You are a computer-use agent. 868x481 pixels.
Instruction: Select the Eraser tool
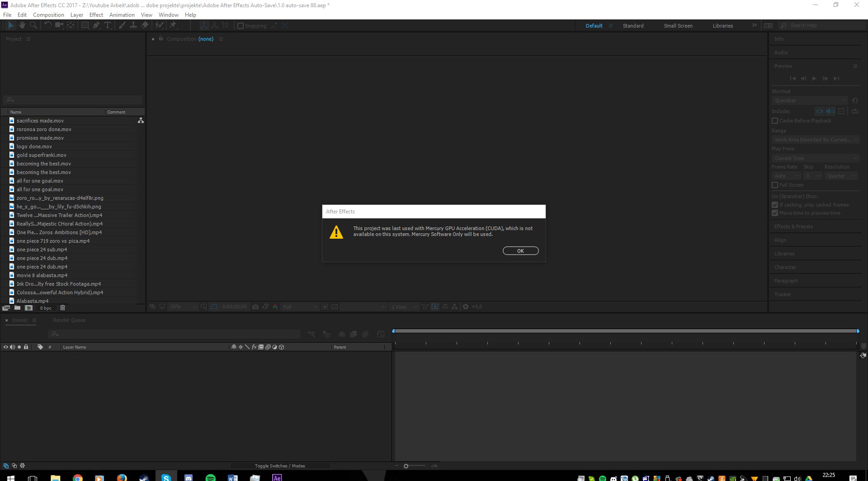pyautogui.click(x=145, y=25)
